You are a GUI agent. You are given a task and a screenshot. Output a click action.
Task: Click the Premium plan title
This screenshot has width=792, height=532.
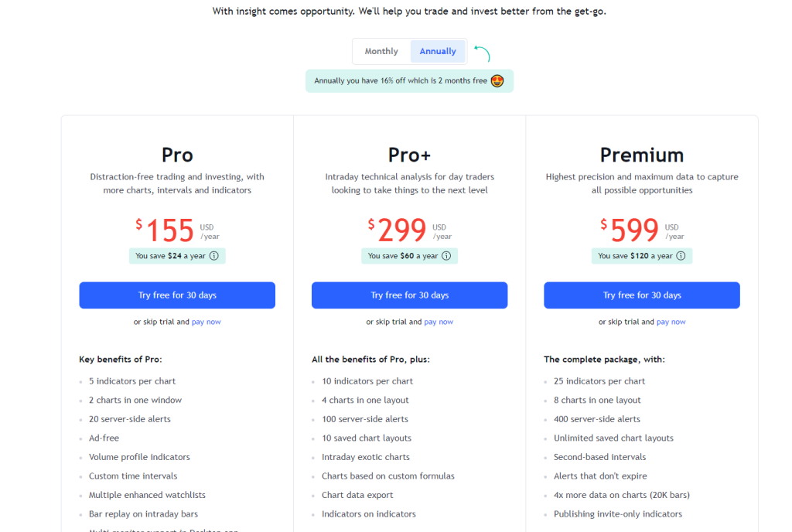click(x=642, y=155)
